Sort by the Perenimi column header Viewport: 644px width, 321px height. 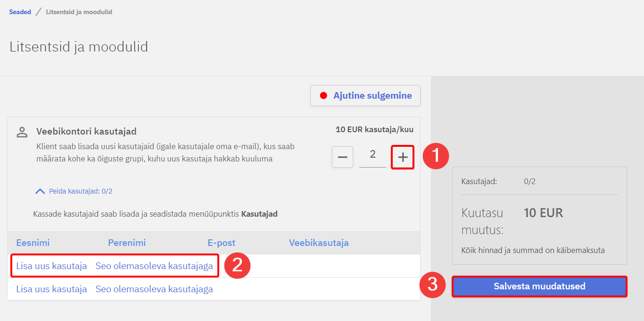[x=127, y=243]
